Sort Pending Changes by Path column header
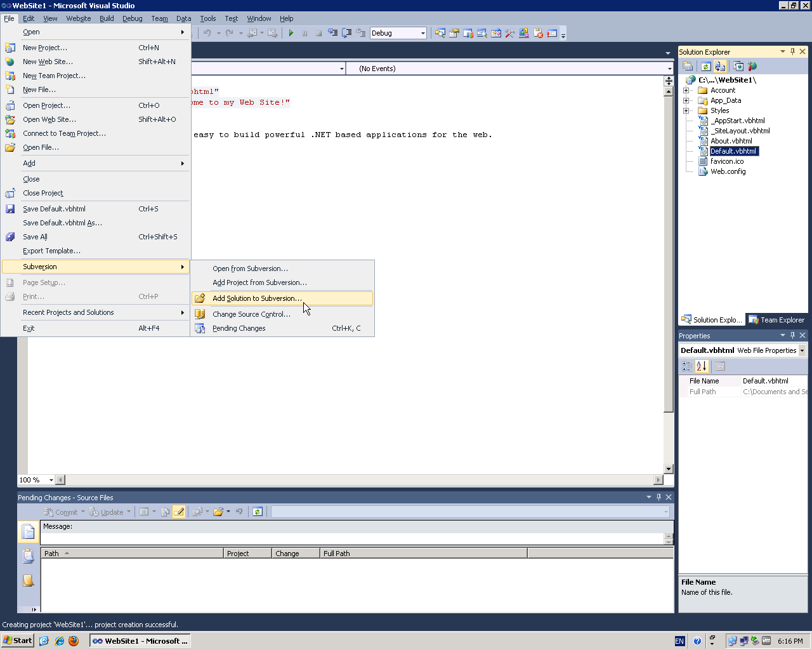This screenshot has width=812, height=650. pyautogui.click(x=133, y=554)
